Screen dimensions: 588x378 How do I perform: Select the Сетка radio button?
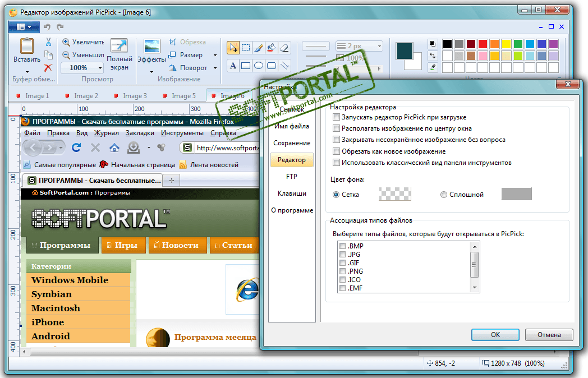336,194
